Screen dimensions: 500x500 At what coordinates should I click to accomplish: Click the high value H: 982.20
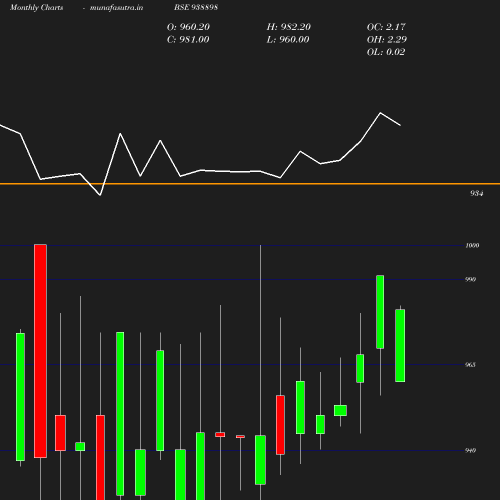[x=289, y=27]
